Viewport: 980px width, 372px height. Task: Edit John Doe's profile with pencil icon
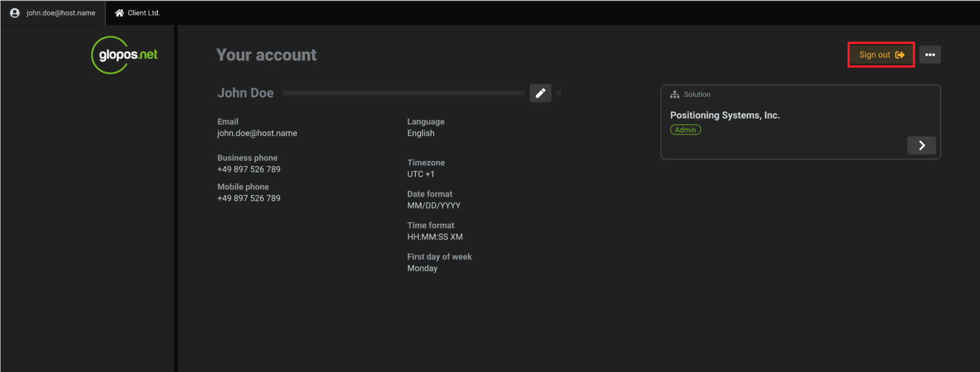pos(540,93)
